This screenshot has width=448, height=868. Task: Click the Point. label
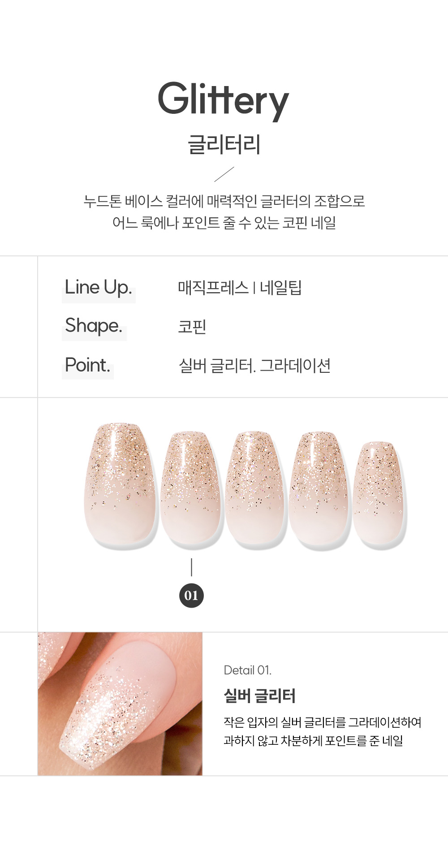[x=87, y=365]
